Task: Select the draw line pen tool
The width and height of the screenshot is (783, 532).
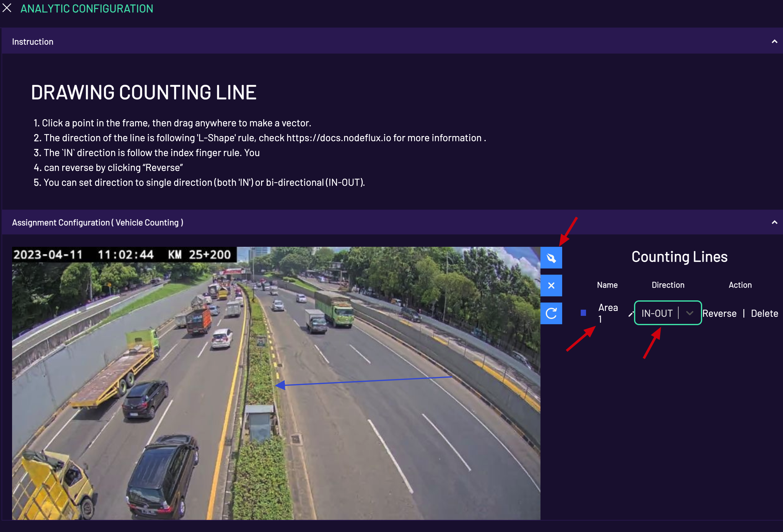Action: click(551, 258)
